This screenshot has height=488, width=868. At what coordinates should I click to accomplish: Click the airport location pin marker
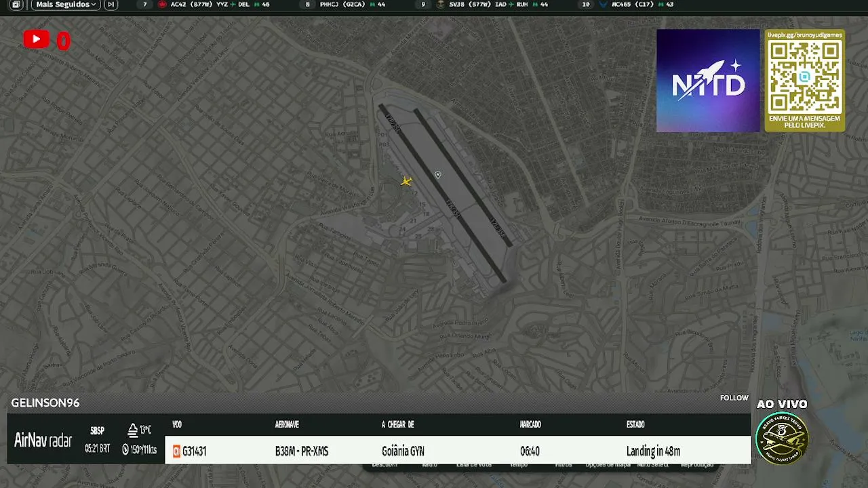pyautogui.click(x=438, y=175)
